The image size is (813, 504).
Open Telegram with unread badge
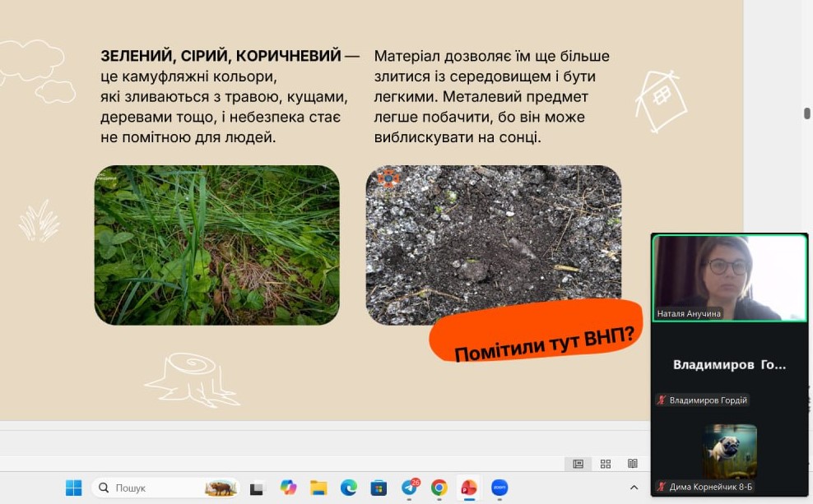[409, 488]
